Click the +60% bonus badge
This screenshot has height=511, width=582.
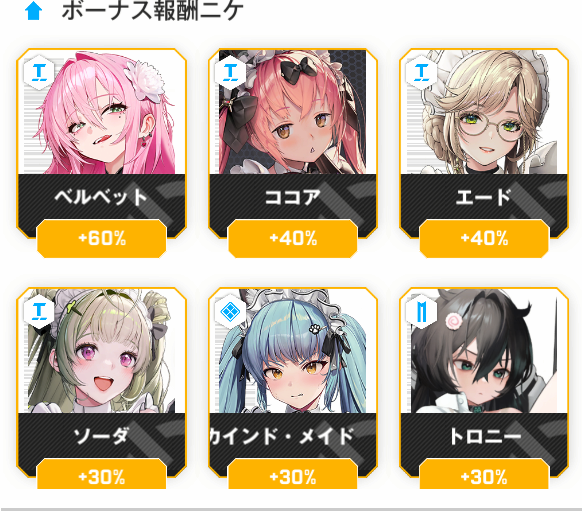point(102,238)
